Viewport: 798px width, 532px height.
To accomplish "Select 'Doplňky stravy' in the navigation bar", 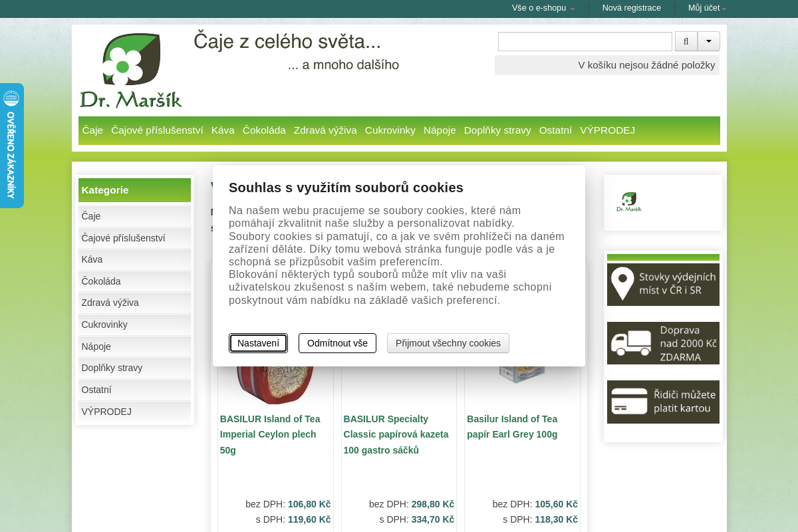I will pos(497,130).
